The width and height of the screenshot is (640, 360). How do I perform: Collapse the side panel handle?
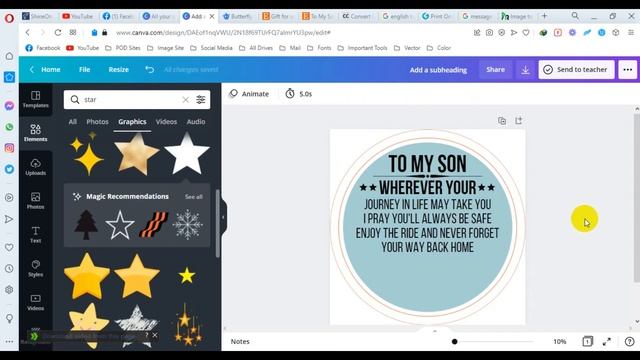coord(223,217)
